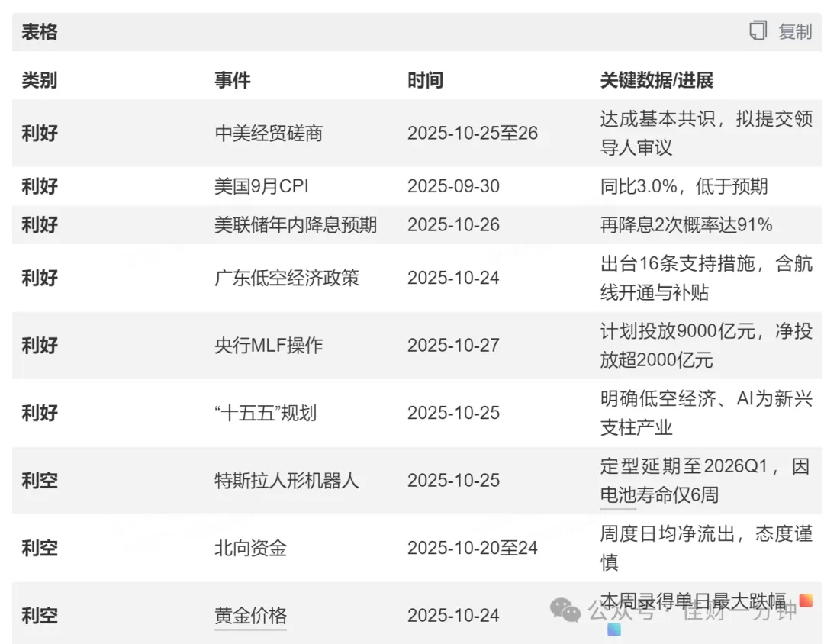
Task: Click the 复制 button label
Action: point(795,31)
